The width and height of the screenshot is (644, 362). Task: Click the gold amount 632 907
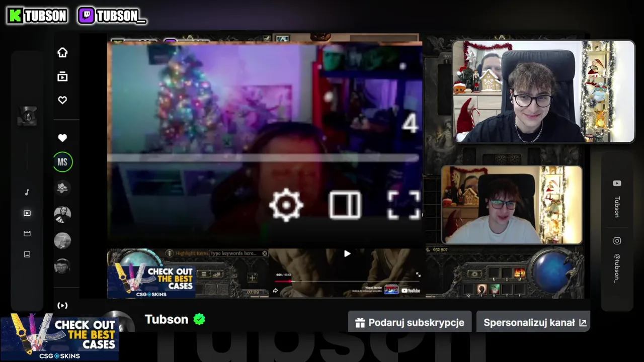(440, 249)
